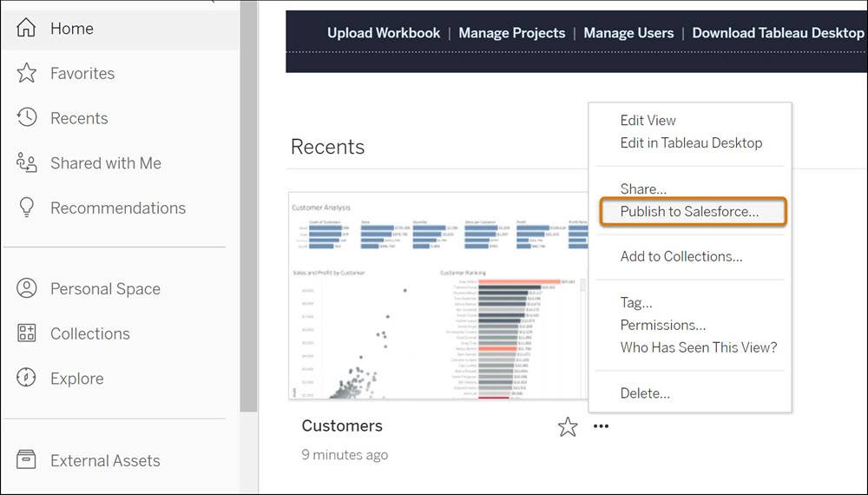868x495 pixels.
Task: Click the Home house icon
Action: click(26, 28)
